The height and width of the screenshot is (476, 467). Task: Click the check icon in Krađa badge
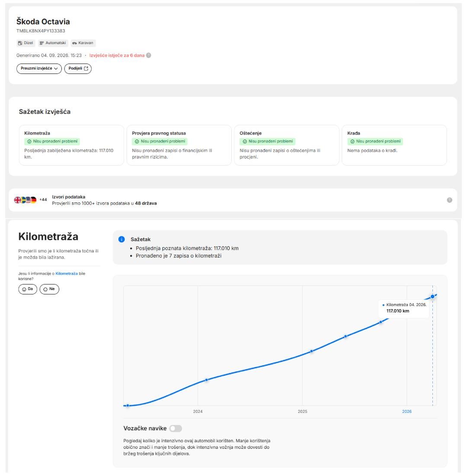point(352,141)
